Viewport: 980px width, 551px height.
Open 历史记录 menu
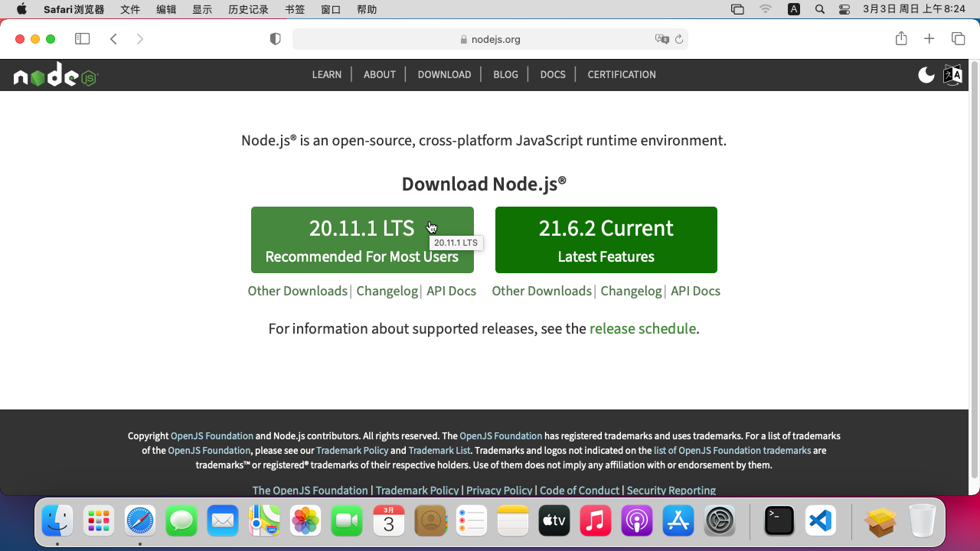[x=249, y=9]
